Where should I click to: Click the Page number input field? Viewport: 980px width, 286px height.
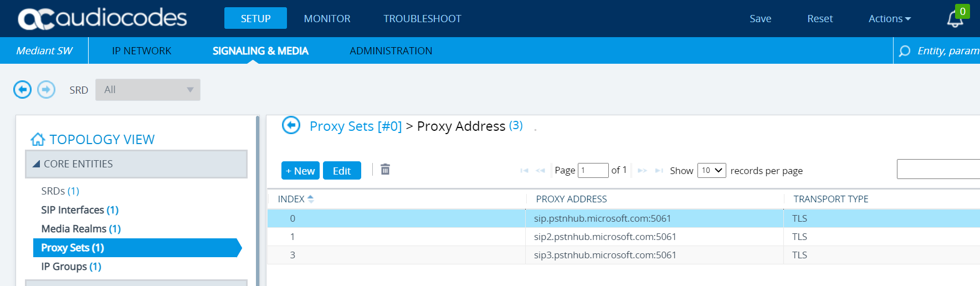pyautogui.click(x=593, y=170)
